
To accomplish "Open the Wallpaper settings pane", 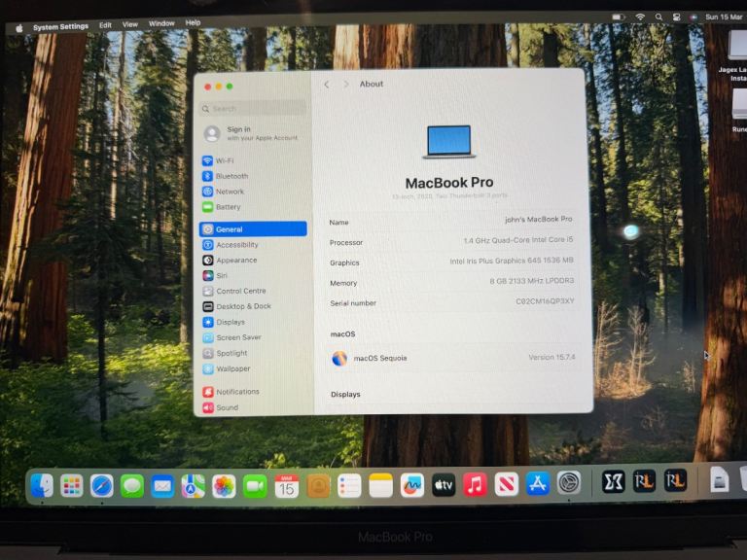I will [232, 368].
